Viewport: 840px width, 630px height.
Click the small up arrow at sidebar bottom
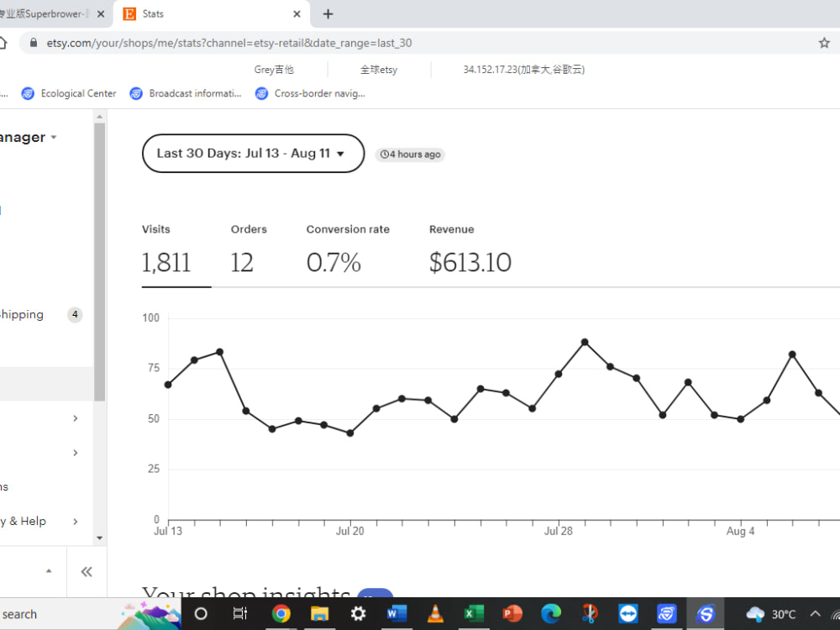click(49, 571)
